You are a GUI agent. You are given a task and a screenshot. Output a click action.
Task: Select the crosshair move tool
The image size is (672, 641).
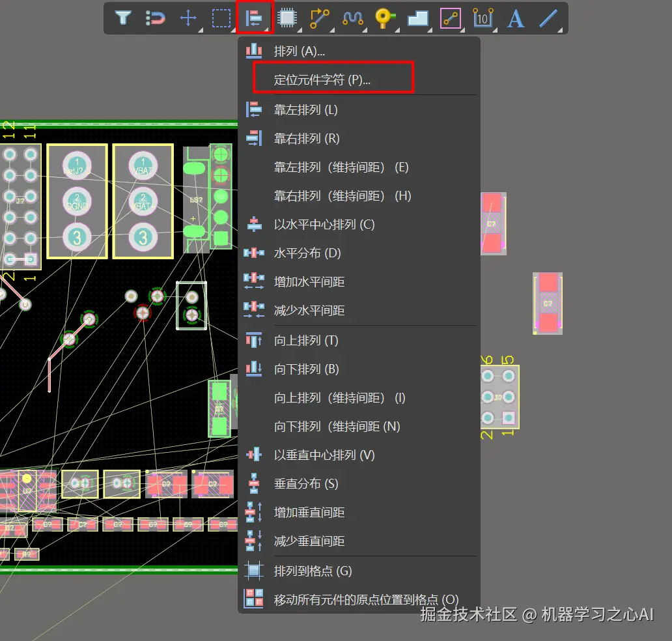click(x=188, y=18)
